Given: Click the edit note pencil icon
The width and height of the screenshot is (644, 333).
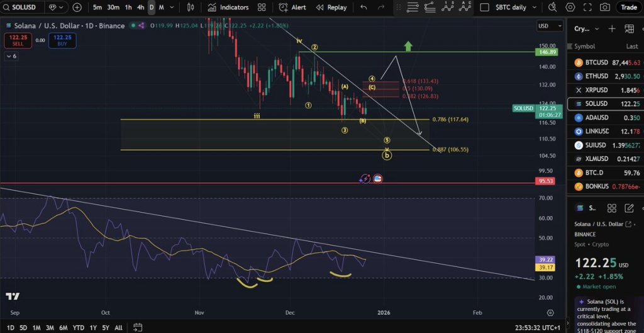Looking at the screenshot, I should tap(629, 208).
